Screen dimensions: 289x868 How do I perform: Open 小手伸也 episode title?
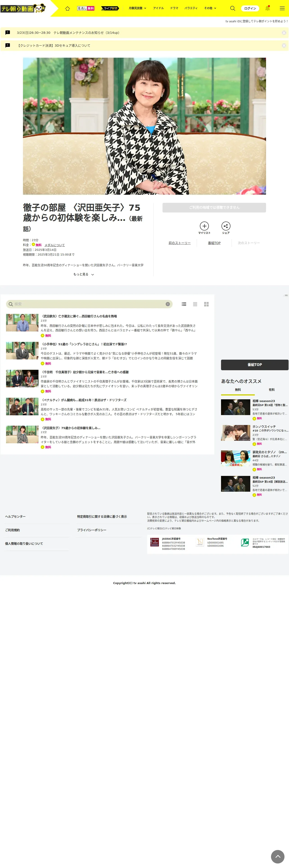coord(84,344)
